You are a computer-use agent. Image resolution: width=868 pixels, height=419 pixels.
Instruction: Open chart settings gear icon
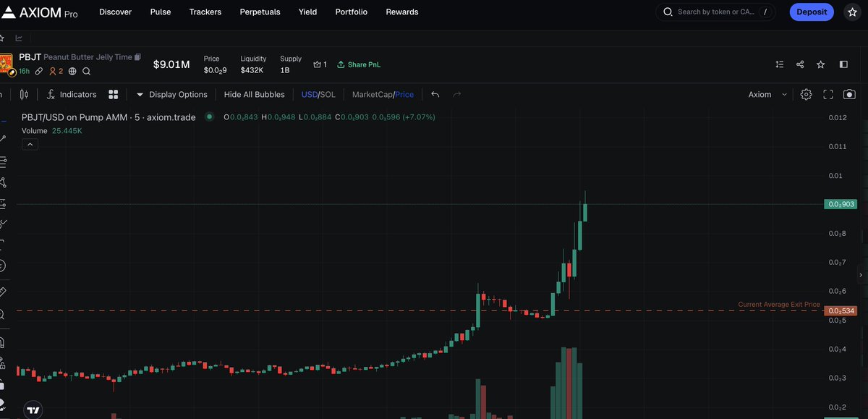click(807, 94)
